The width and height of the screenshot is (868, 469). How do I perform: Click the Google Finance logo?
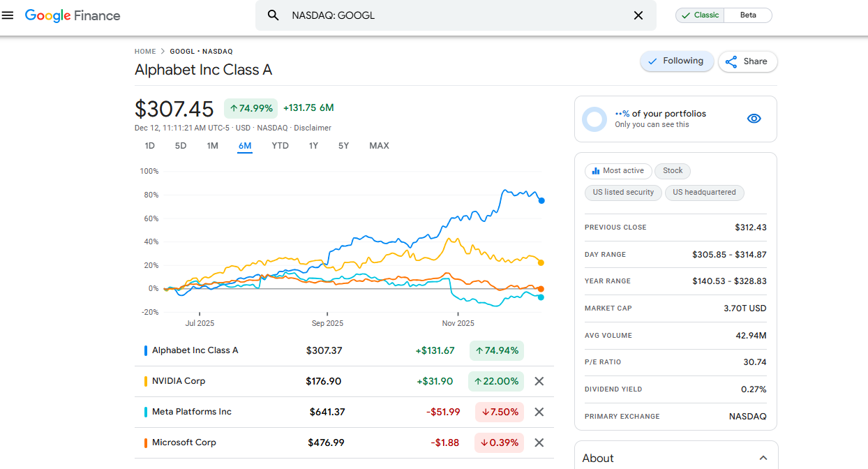(x=73, y=15)
